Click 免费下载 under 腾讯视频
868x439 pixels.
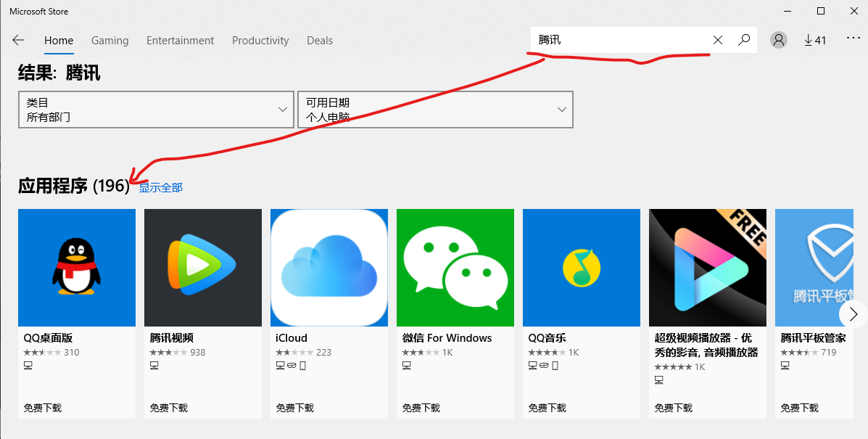point(169,408)
